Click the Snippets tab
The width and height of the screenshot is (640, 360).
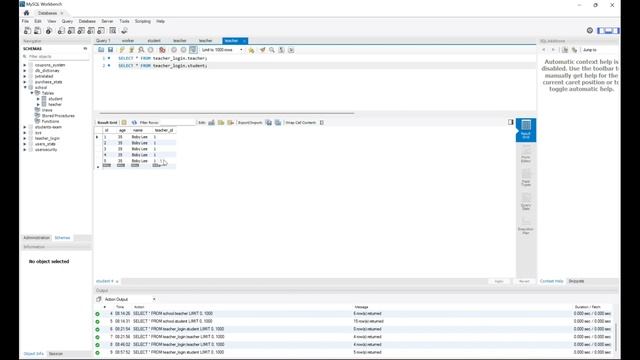pyautogui.click(x=576, y=281)
